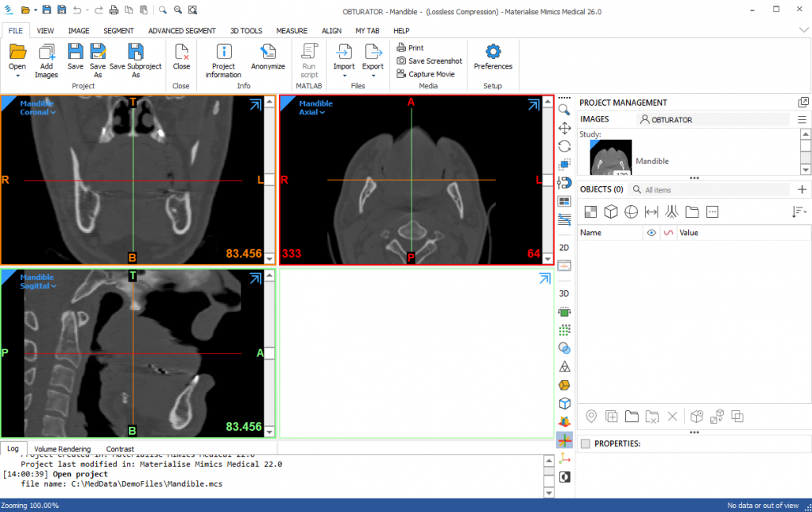Toggle the highlighted 3D intersection lines button
The width and height of the screenshot is (812, 512).
(x=564, y=440)
